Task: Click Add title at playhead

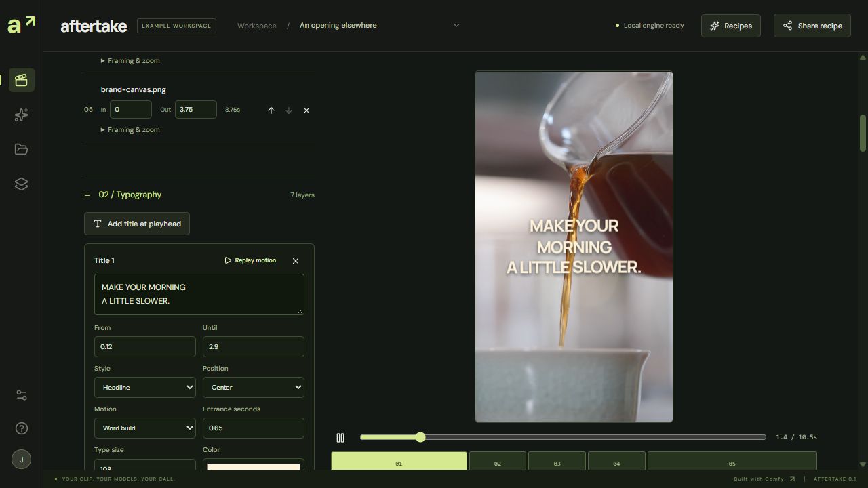Action: [x=137, y=224]
